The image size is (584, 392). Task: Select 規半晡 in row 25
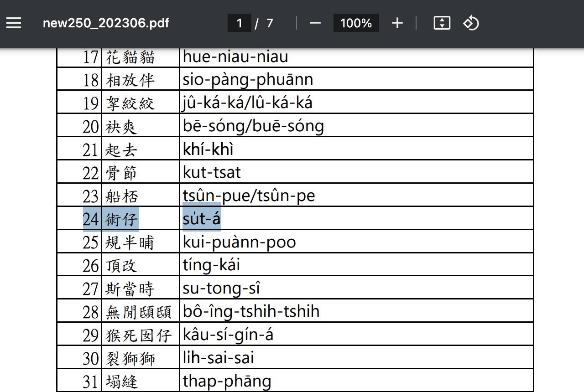(x=130, y=242)
